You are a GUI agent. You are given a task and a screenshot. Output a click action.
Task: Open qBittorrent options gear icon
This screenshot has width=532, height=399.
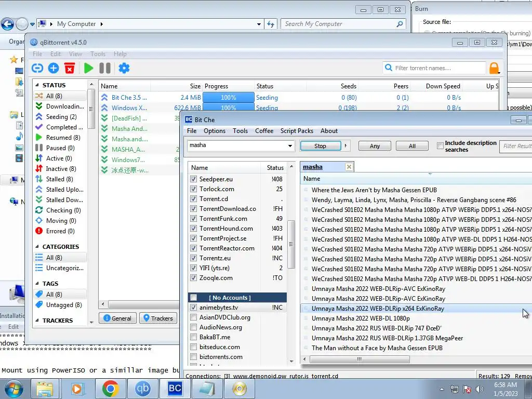124,68
